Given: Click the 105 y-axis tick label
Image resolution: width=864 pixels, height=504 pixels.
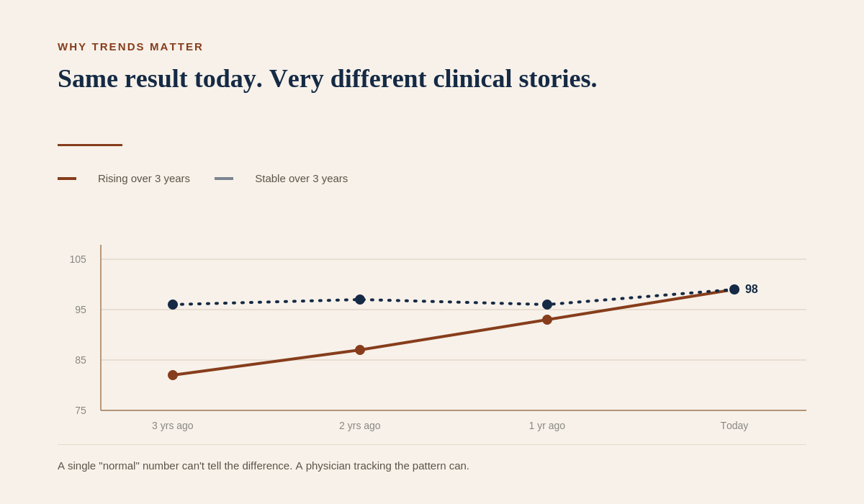Looking at the screenshot, I should point(78,259).
